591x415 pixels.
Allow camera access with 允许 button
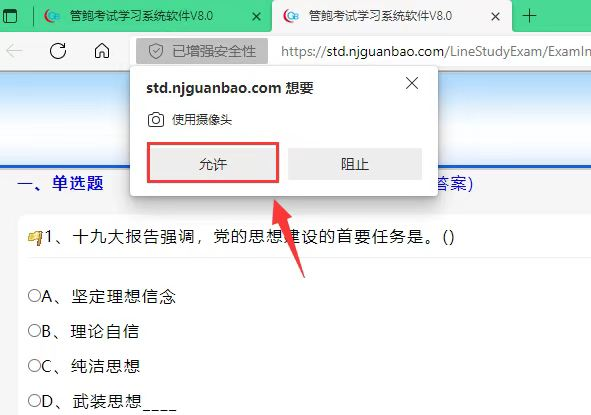point(213,164)
